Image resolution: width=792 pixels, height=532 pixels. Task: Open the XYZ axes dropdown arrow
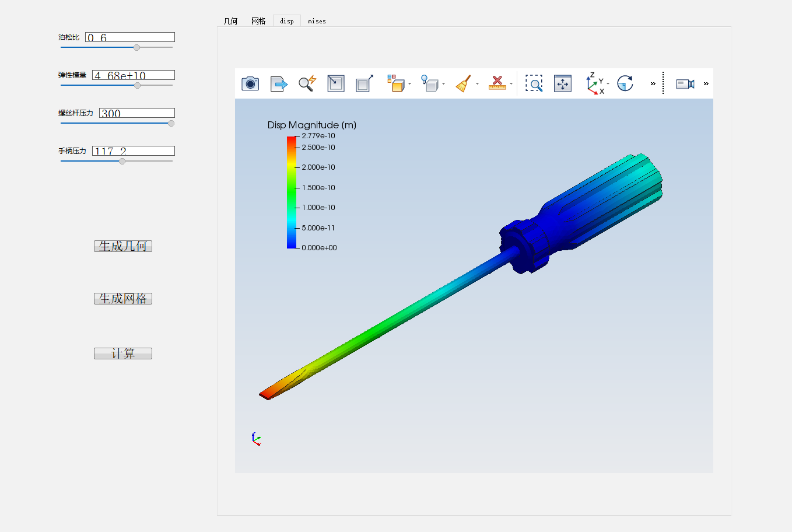coord(608,84)
